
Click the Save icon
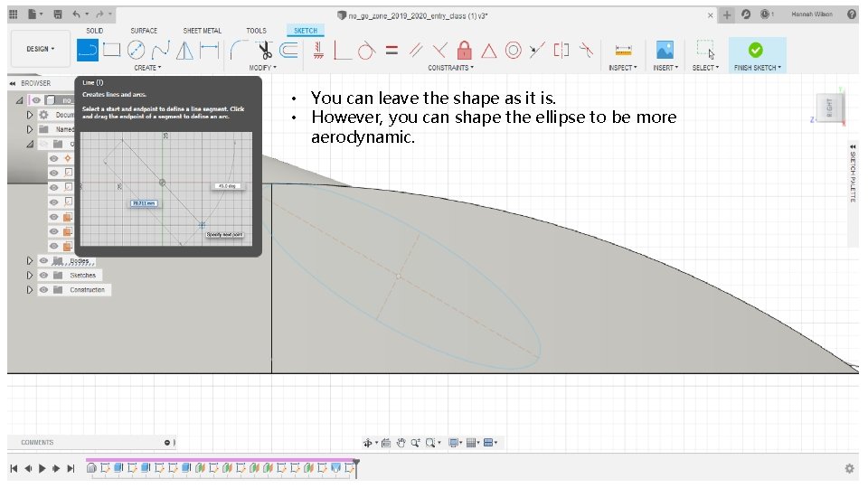58,14
